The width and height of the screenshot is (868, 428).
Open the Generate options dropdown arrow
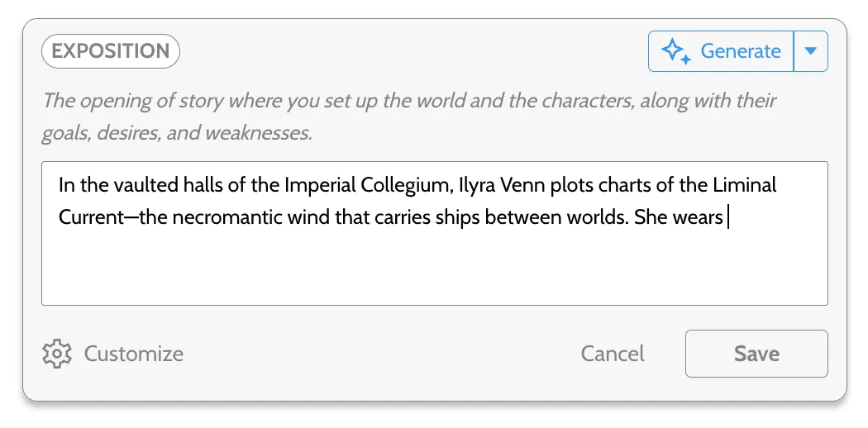811,52
